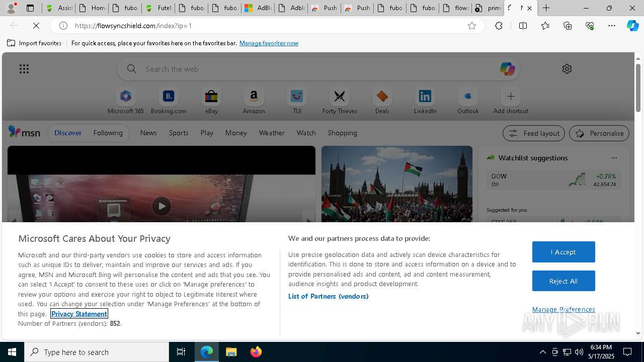Open the News section
This screenshot has width=644, height=362.
click(148, 133)
